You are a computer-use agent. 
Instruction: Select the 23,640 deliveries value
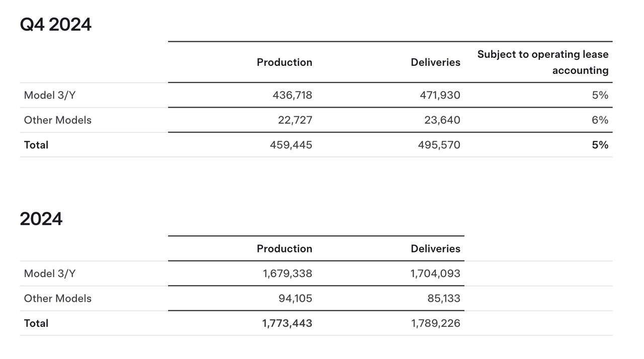click(x=442, y=120)
